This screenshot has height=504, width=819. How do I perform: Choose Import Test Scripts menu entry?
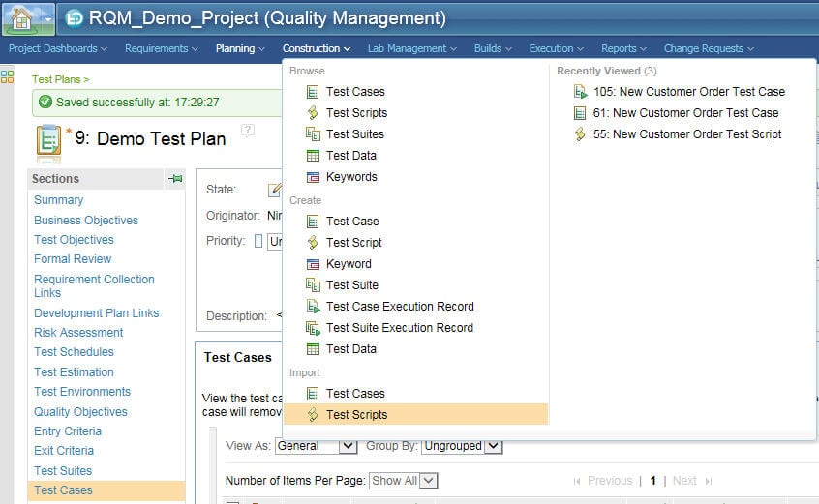[416, 415]
